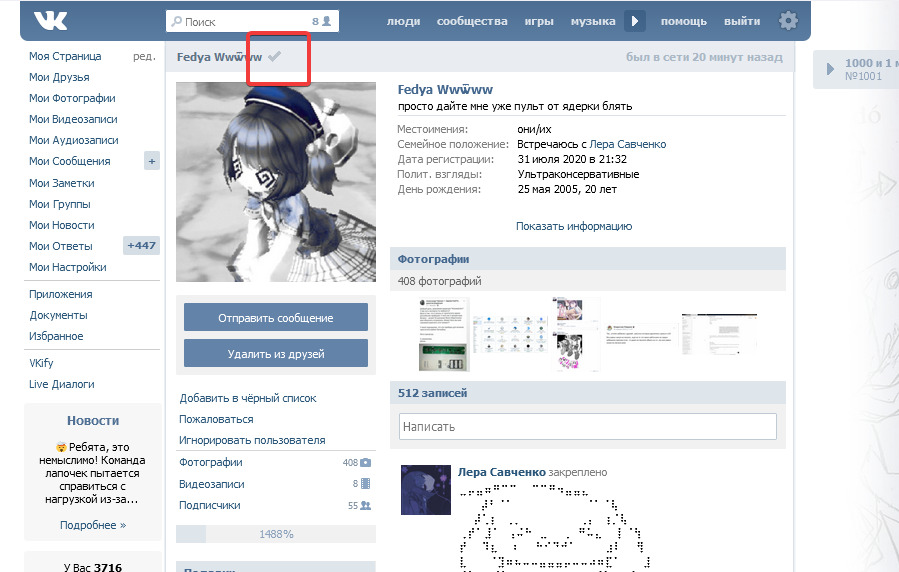Open Мои Аудиозаписи in sidebar
899x572 pixels.
[74, 140]
